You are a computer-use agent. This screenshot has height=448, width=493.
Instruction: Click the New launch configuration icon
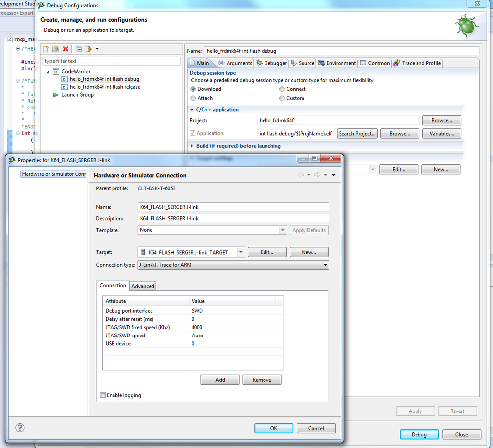click(x=46, y=49)
